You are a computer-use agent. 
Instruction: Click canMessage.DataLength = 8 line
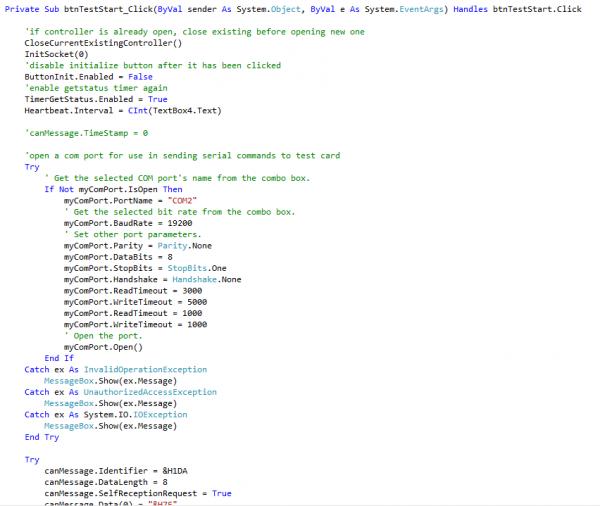click(x=106, y=482)
